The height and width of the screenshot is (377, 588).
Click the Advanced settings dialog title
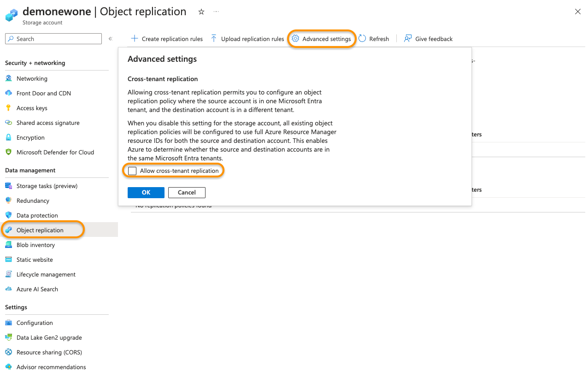pyautogui.click(x=162, y=59)
